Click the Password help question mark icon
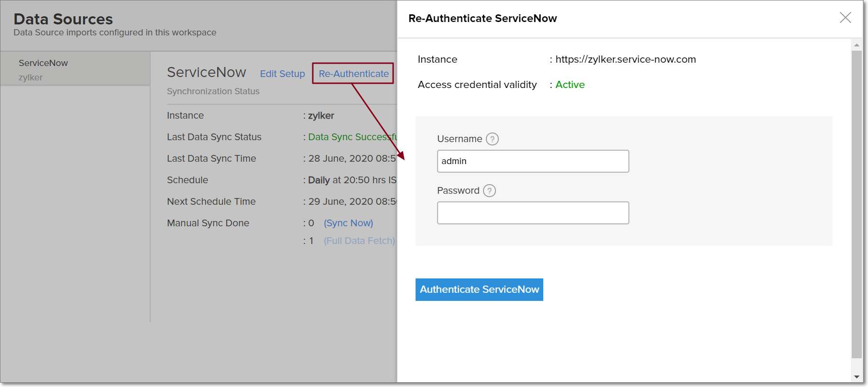Screen dimensions: 868x387 pos(489,191)
